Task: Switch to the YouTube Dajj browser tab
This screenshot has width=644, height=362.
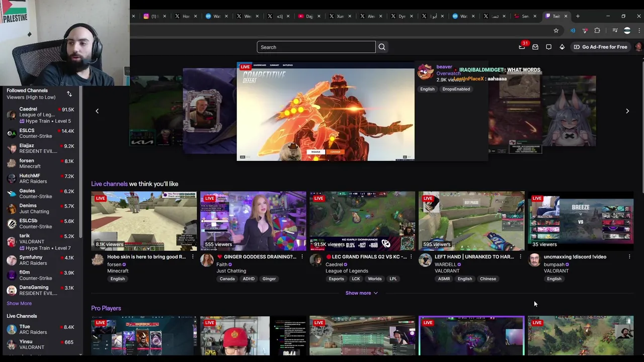Action: 308,16
